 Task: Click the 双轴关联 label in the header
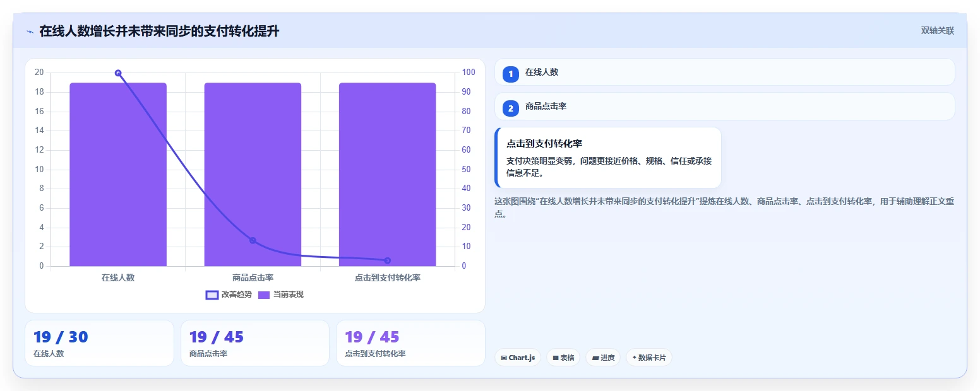(x=937, y=31)
